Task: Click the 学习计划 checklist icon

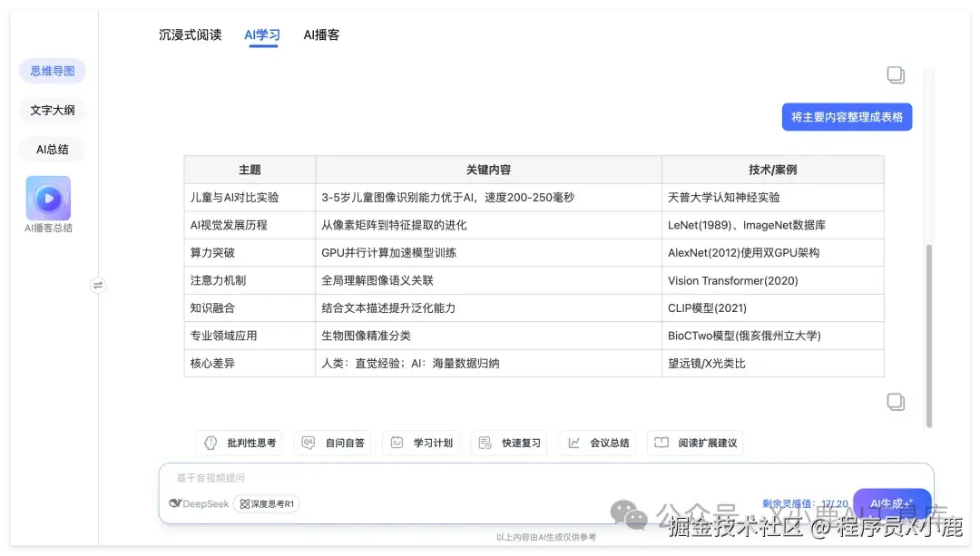Action: pyautogui.click(x=396, y=443)
